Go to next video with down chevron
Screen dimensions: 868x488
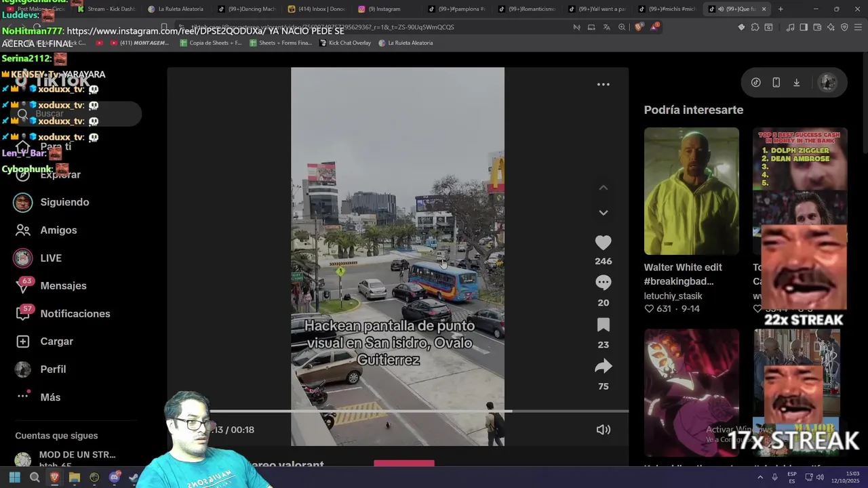coord(603,213)
